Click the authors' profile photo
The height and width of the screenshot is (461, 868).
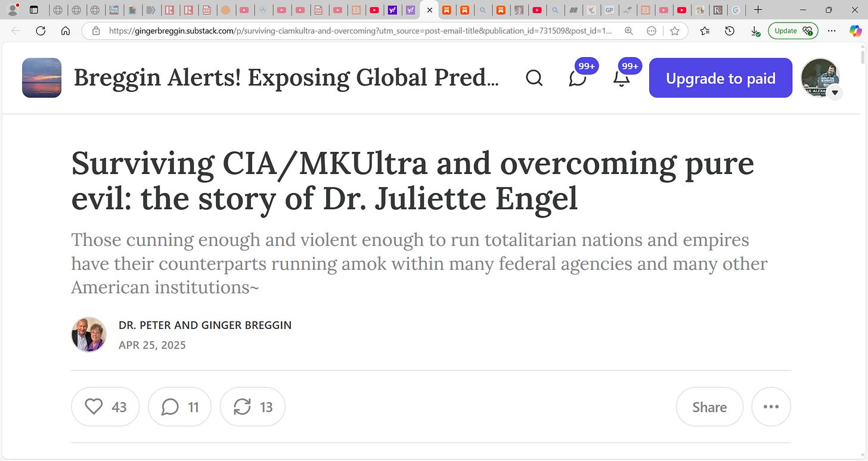(x=89, y=335)
